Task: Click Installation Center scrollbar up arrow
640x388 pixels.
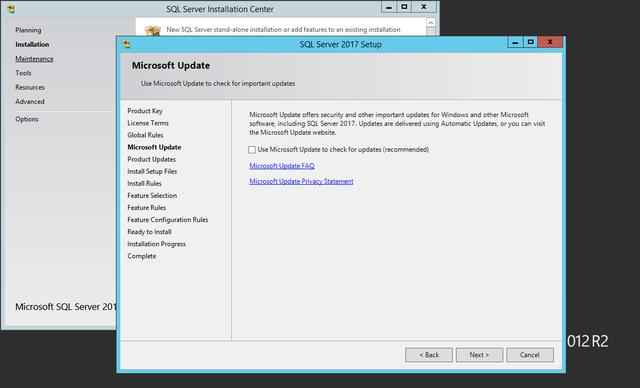Action: (431, 23)
